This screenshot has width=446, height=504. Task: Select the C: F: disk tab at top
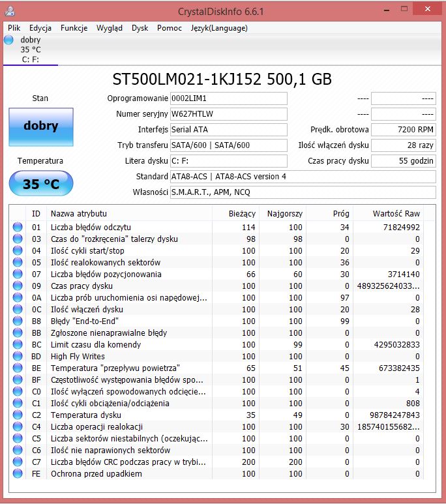(x=31, y=50)
